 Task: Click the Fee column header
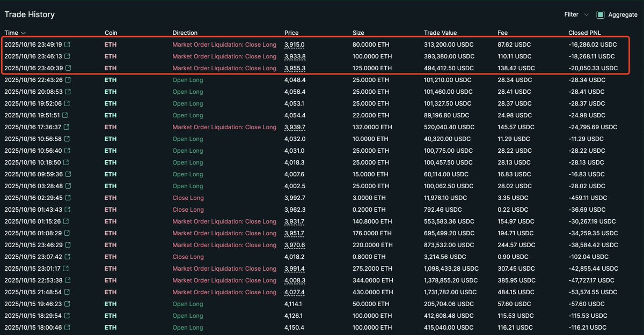click(502, 33)
